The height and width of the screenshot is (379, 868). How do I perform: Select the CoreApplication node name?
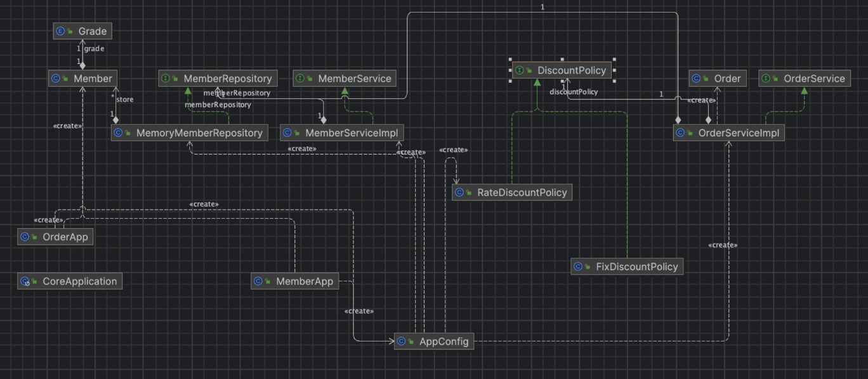pos(80,281)
